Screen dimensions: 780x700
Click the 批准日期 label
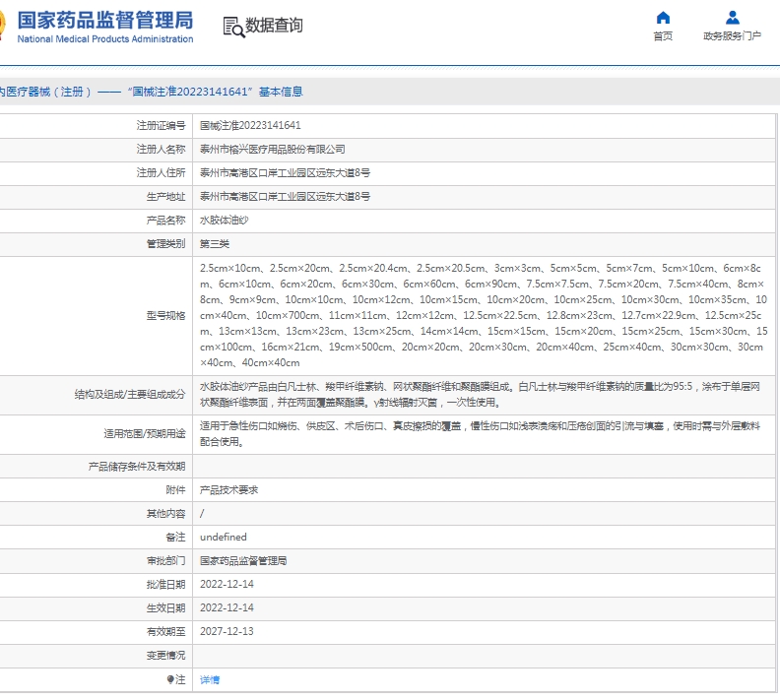pyautogui.click(x=165, y=584)
